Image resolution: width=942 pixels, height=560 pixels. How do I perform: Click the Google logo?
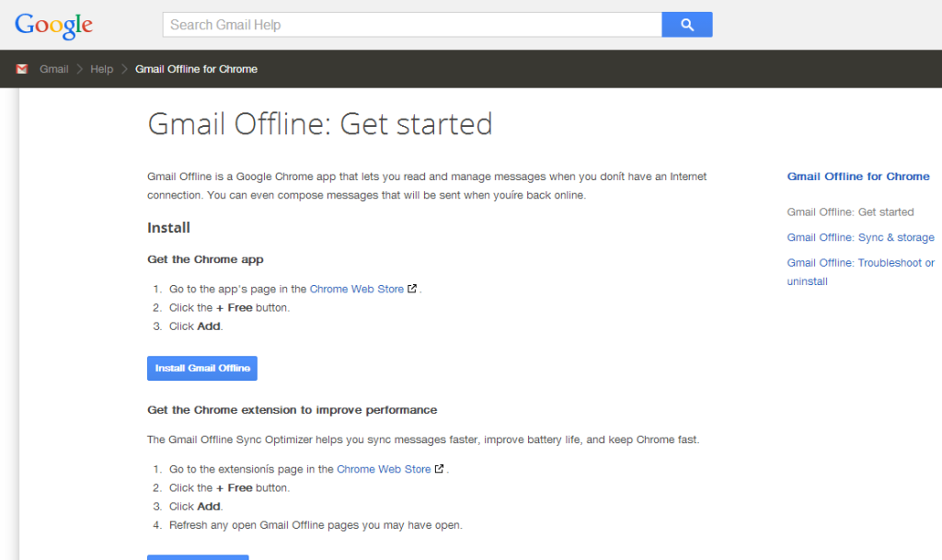[53, 25]
